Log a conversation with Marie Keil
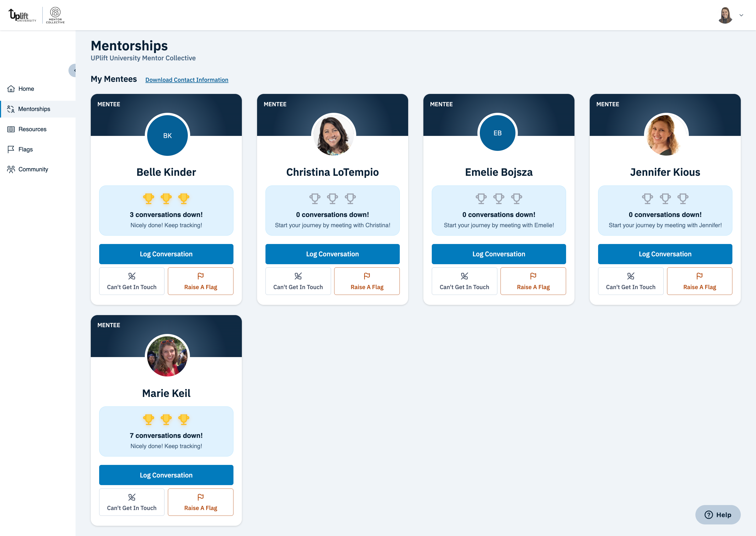The height and width of the screenshot is (536, 756). 166,475
